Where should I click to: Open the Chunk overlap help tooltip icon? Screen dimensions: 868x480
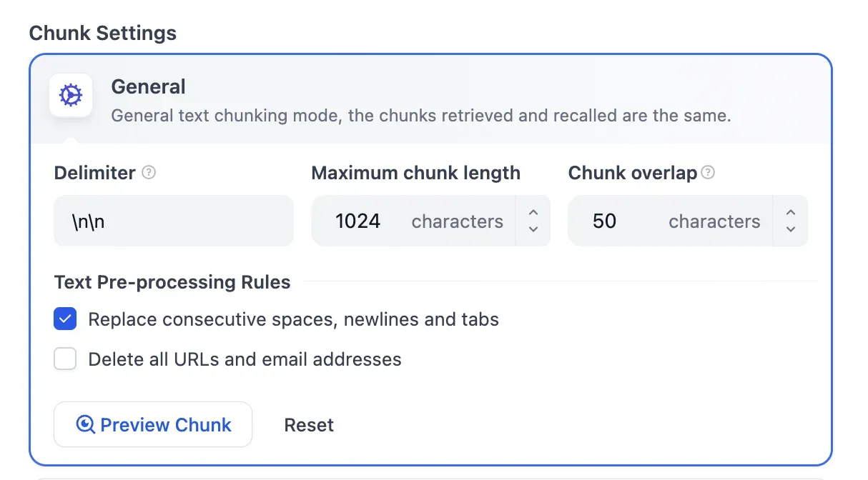point(707,171)
